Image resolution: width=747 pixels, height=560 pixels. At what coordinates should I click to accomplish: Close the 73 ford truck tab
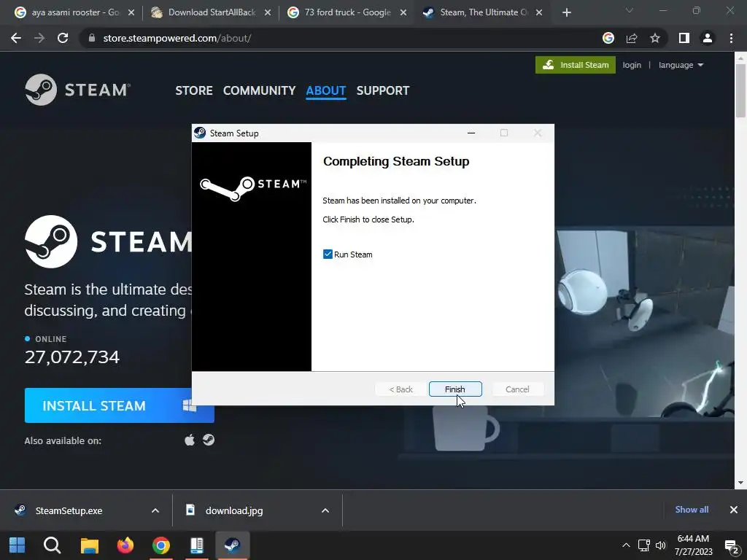pyautogui.click(x=403, y=13)
